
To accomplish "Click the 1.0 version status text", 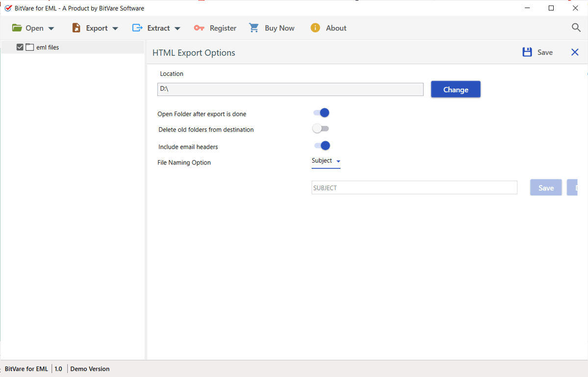I will pyautogui.click(x=58, y=369).
